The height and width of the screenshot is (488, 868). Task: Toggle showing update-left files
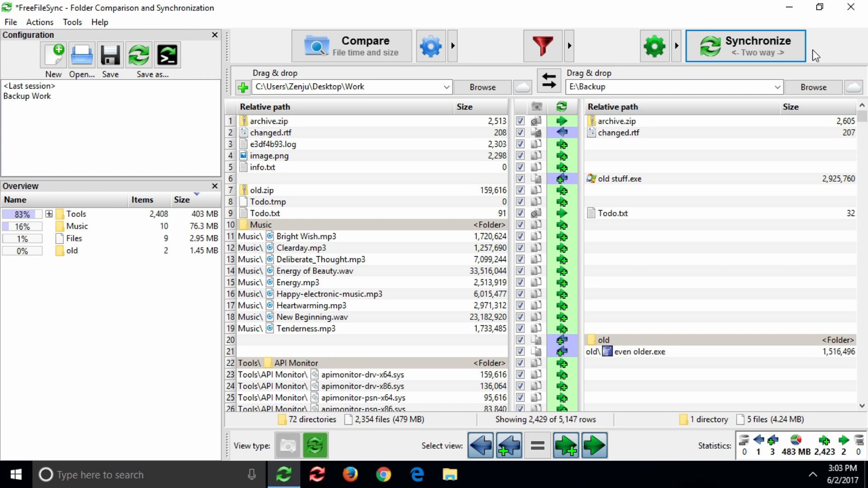(x=481, y=446)
